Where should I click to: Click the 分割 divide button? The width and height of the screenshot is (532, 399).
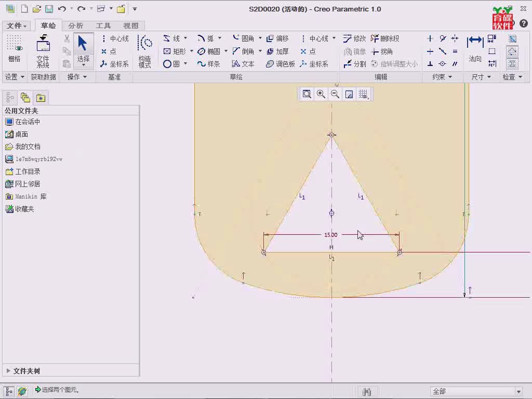pyautogui.click(x=354, y=64)
